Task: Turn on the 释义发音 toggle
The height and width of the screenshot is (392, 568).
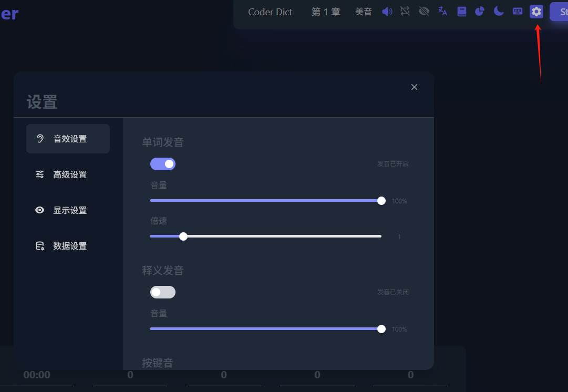Action: click(163, 292)
